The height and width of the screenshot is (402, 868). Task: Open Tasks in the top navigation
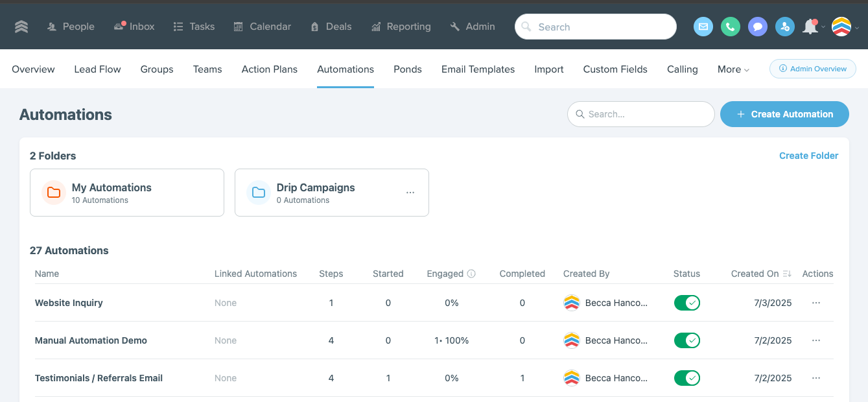click(194, 27)
